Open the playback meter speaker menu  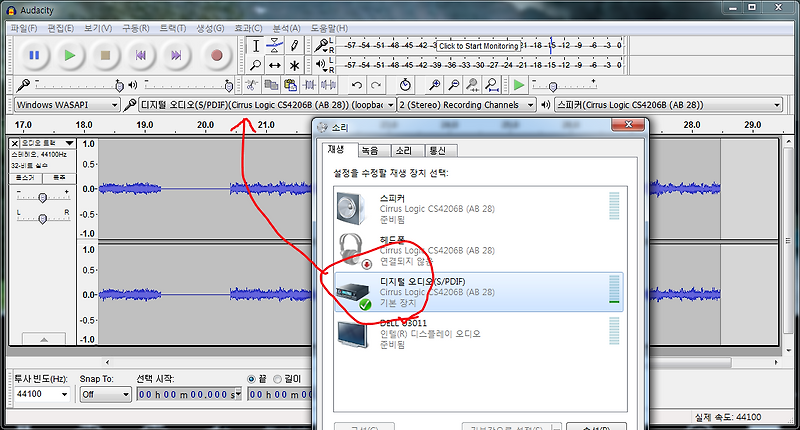pyautogui.click(x=321, y=64)
